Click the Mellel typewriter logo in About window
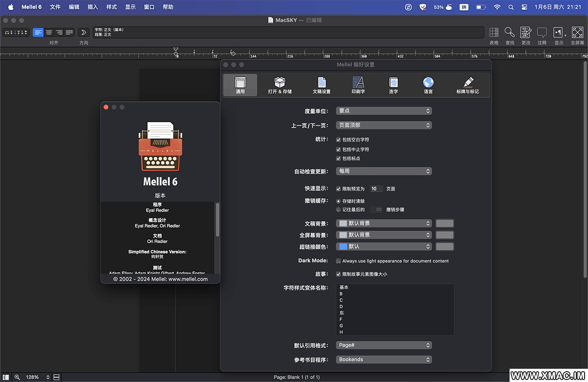Viewport: 588px width, 382px height. click(x=160, y=146)
